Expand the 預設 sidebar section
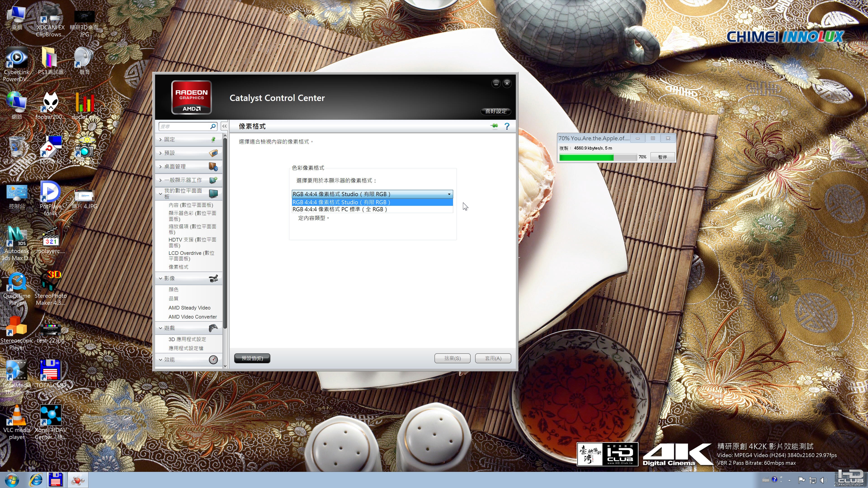 point(189,153)
